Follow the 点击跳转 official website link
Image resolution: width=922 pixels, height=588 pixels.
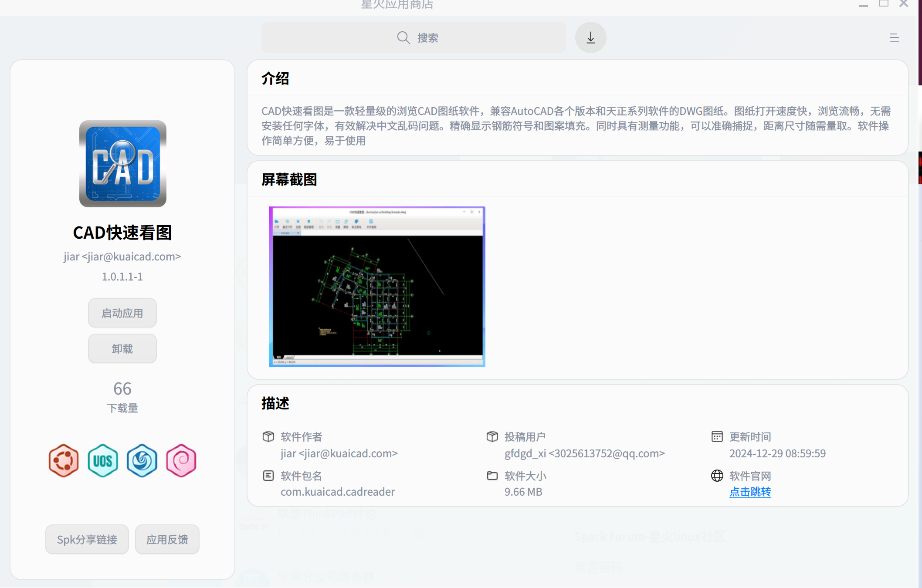[750, 492]
